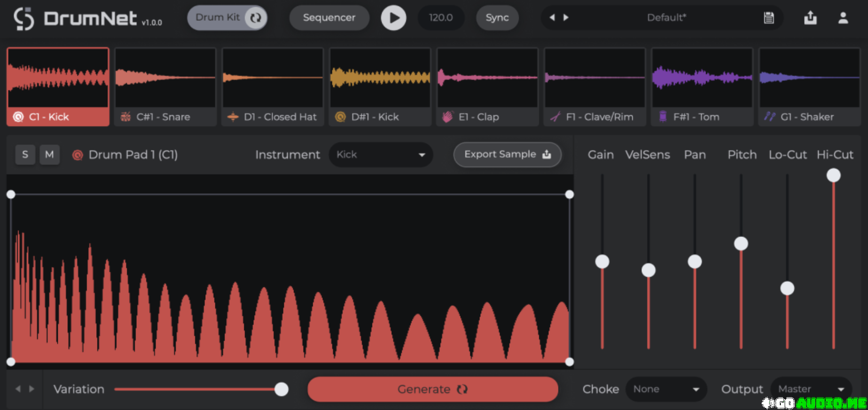Click the bottom-right waveform envelope handle
868x410 pixels.
pos(570,362)
